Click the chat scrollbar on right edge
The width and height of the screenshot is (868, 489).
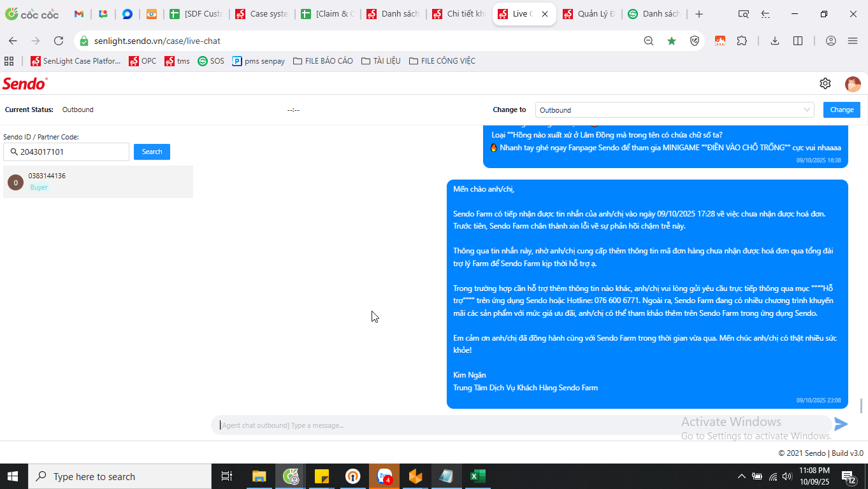[862, 405]
